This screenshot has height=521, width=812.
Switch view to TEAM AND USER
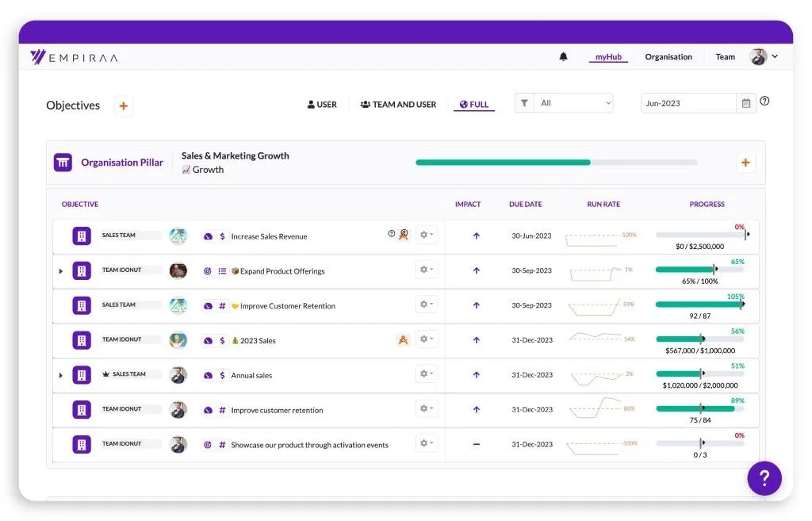[x=398, y=105]
